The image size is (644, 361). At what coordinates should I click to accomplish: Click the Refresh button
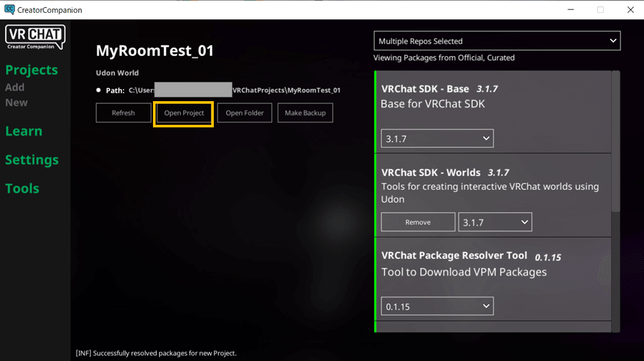123,113
